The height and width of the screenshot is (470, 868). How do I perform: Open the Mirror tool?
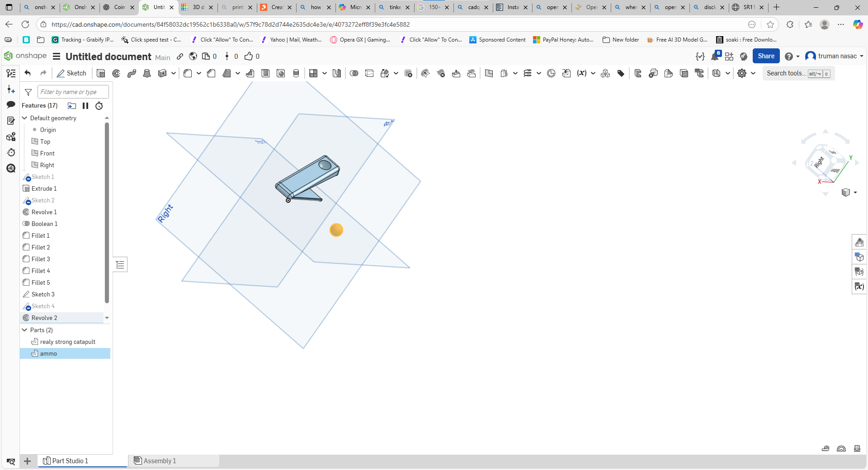[337, 73]
